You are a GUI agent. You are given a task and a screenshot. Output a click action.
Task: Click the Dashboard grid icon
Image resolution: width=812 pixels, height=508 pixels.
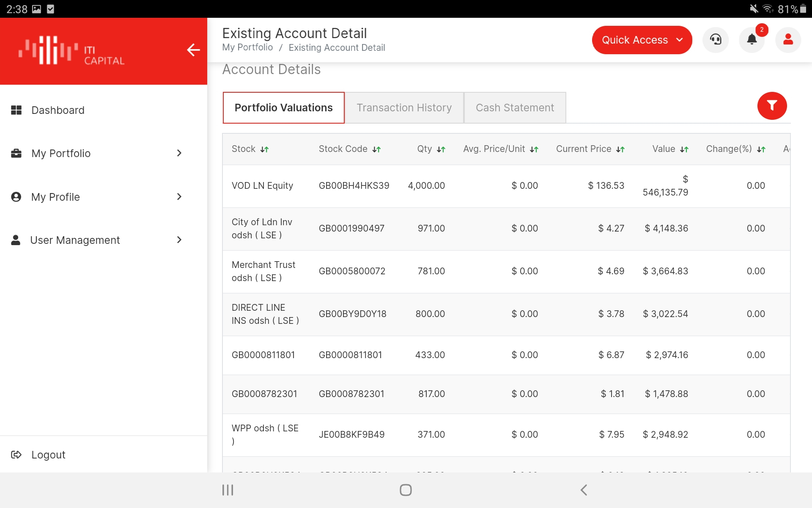(x=16, y=110)
